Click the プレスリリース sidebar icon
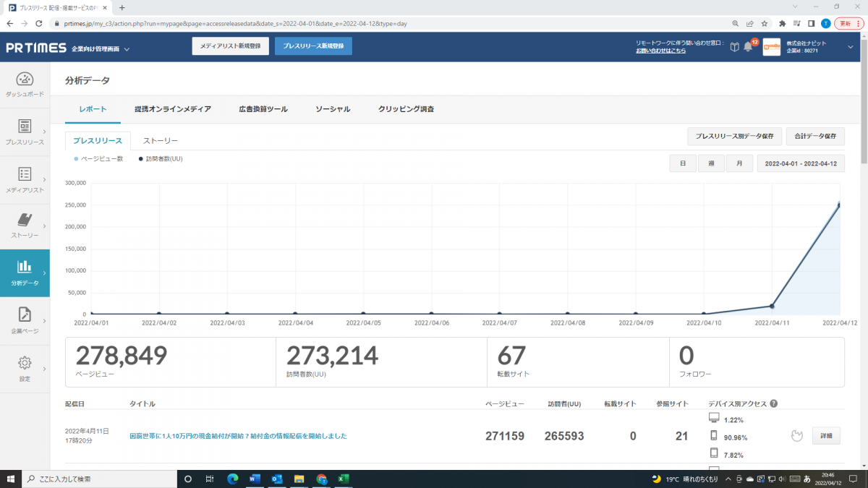Image resolution: width=868 pixels, height=488 pixels. pos(25,127)
